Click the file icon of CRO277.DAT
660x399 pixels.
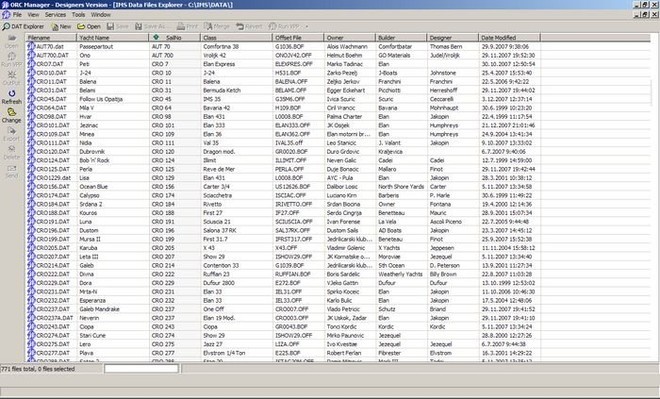tap(31, 353)
